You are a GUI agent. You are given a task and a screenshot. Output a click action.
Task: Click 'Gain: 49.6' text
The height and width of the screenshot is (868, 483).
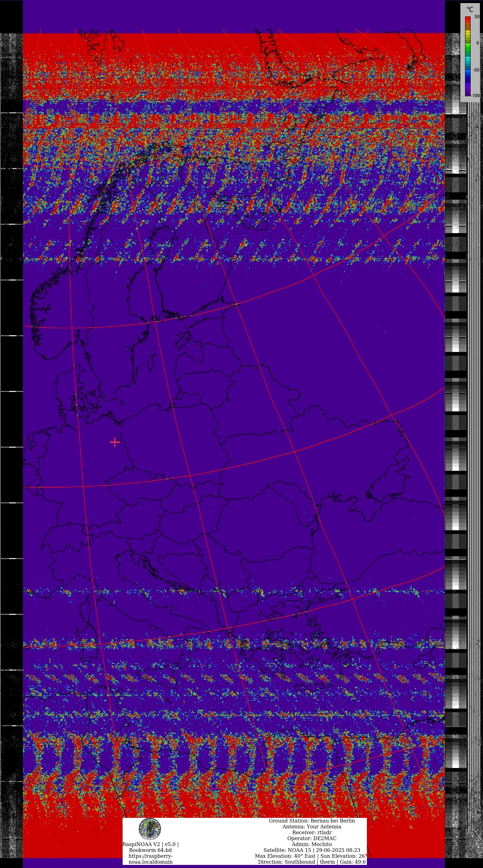click(353, 862)
